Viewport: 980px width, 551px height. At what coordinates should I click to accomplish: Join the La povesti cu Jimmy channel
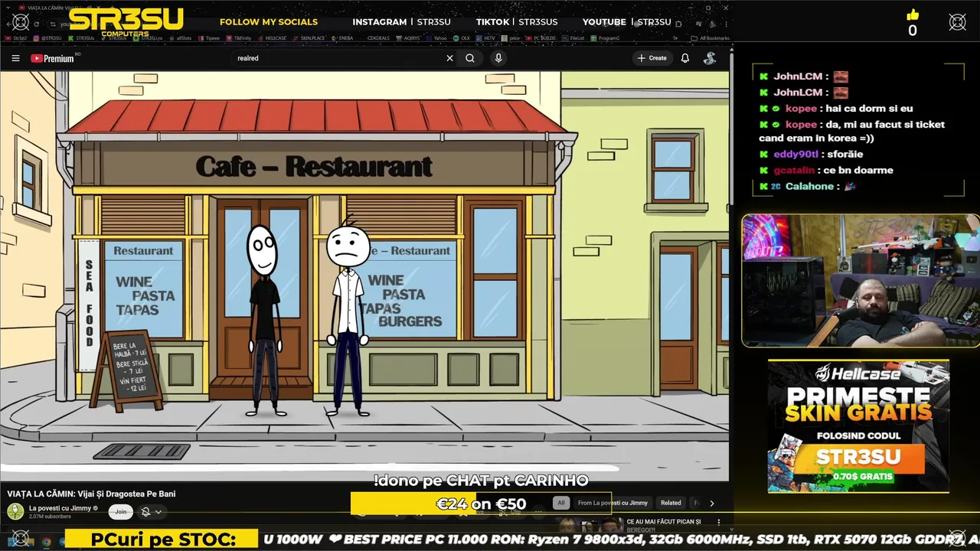(120, 512)
